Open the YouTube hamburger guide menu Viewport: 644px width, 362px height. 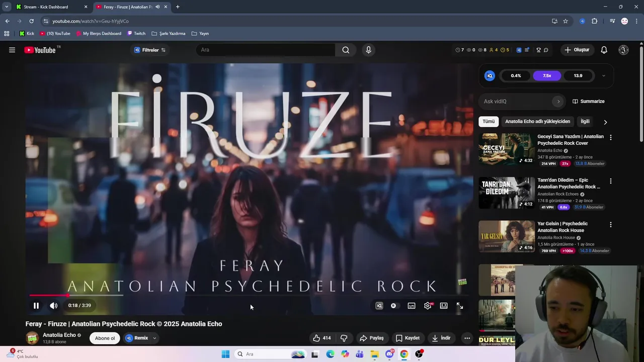click(x=12, y=50)
